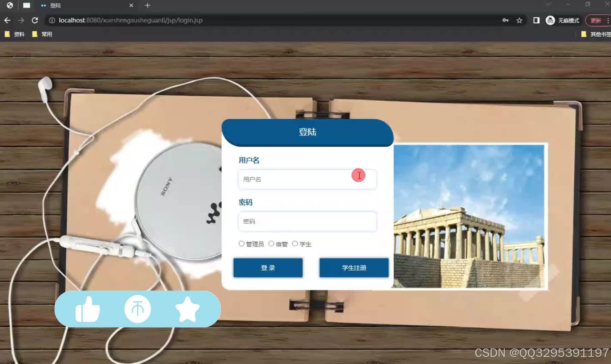Open the incognito profile icon
Screen dimensions: 611x364
pos(550,21)
